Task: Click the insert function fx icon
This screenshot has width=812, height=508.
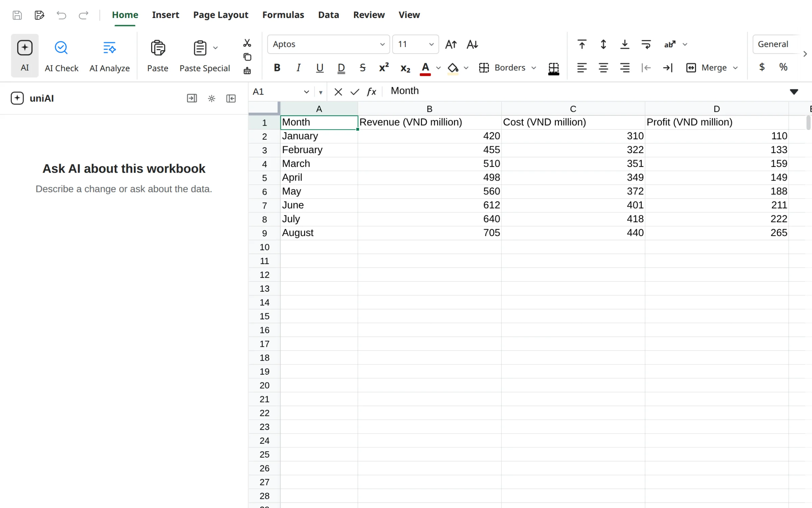Action: (x=371, y=92)
